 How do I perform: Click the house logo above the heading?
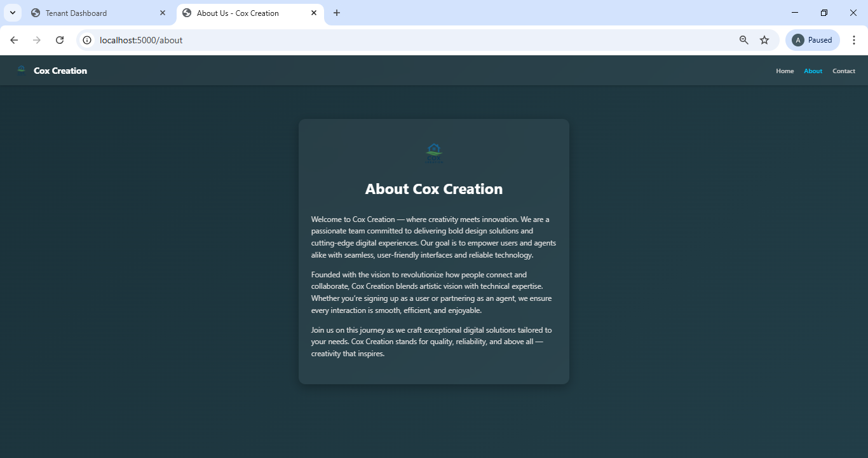[x=433, y=153]
